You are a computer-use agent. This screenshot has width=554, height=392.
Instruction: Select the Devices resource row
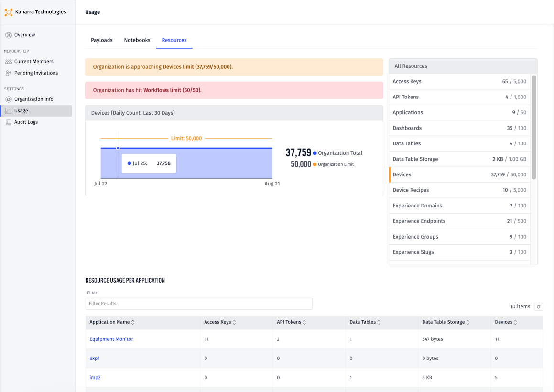tap(459, 175)
